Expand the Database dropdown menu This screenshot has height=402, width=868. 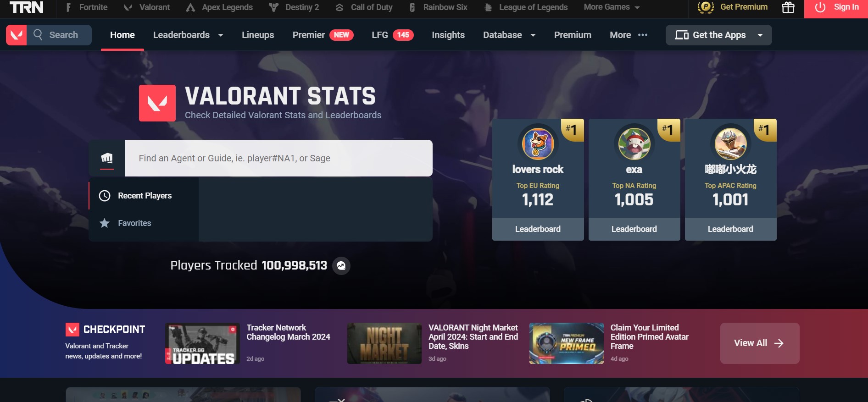(x=509, y=35)
